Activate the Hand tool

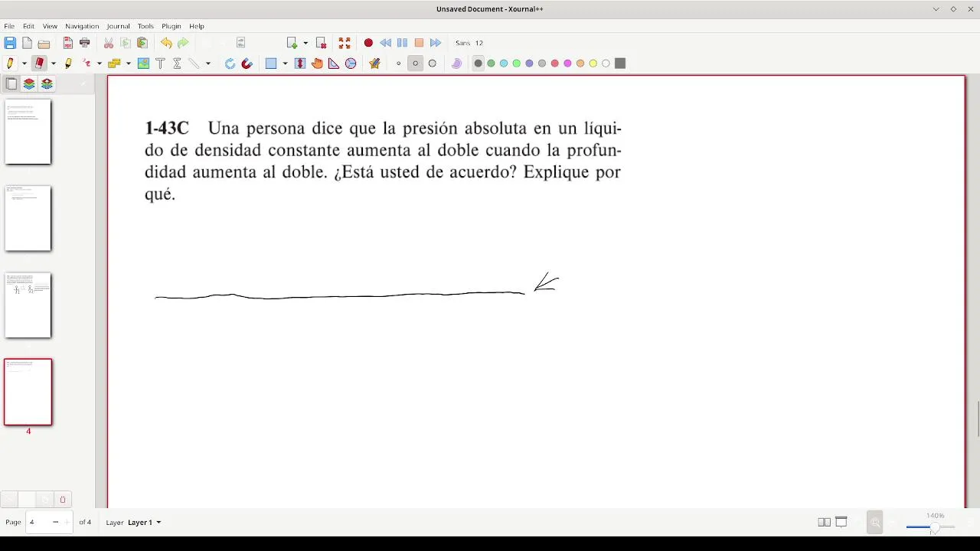[x=317, y=64]
